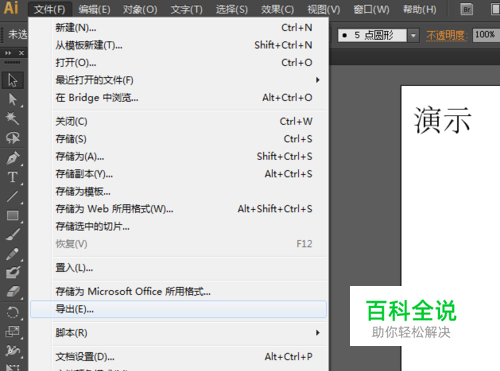Open the 窗口(W) menu
The width and height of the screenshot is (500, 371).
tap(371, 9)
